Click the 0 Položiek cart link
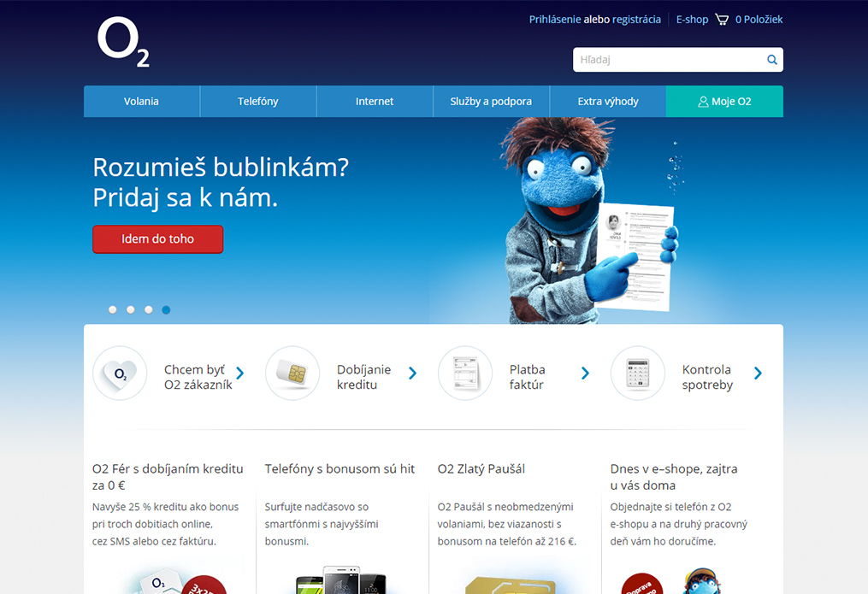The width and height of the screenshot is (868, 594). 759,20
